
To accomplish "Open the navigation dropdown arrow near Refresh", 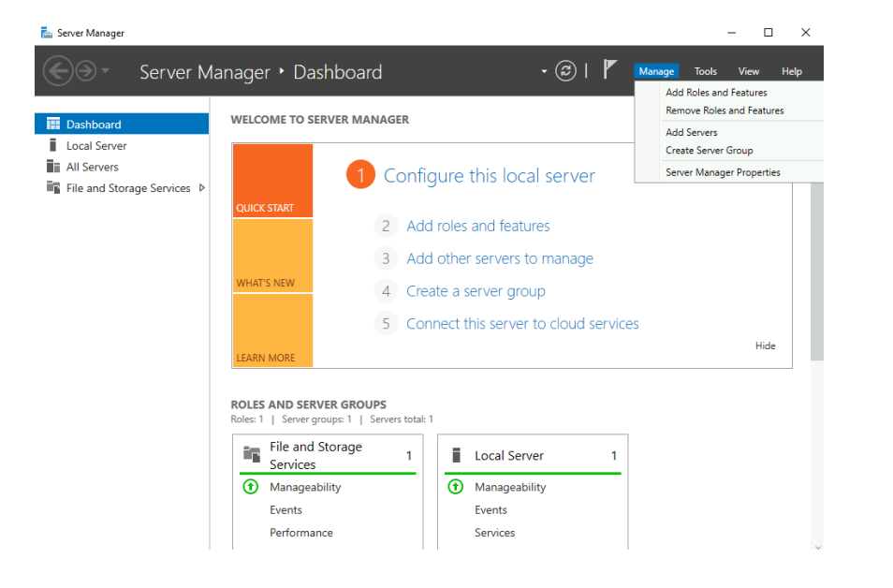I will click(543, 70).
